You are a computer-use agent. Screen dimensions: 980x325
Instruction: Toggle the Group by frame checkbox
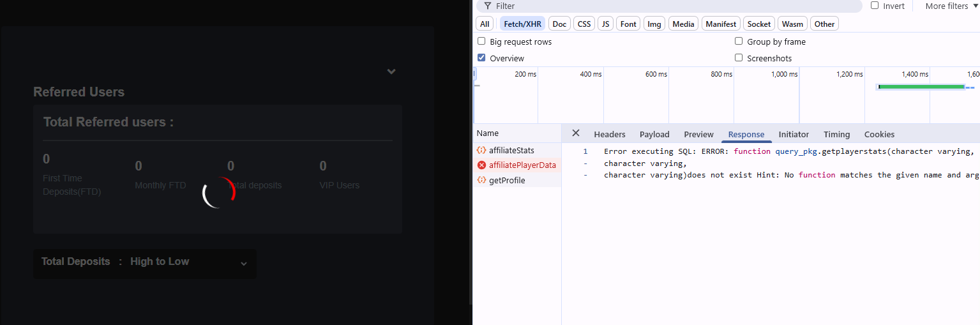739,41
